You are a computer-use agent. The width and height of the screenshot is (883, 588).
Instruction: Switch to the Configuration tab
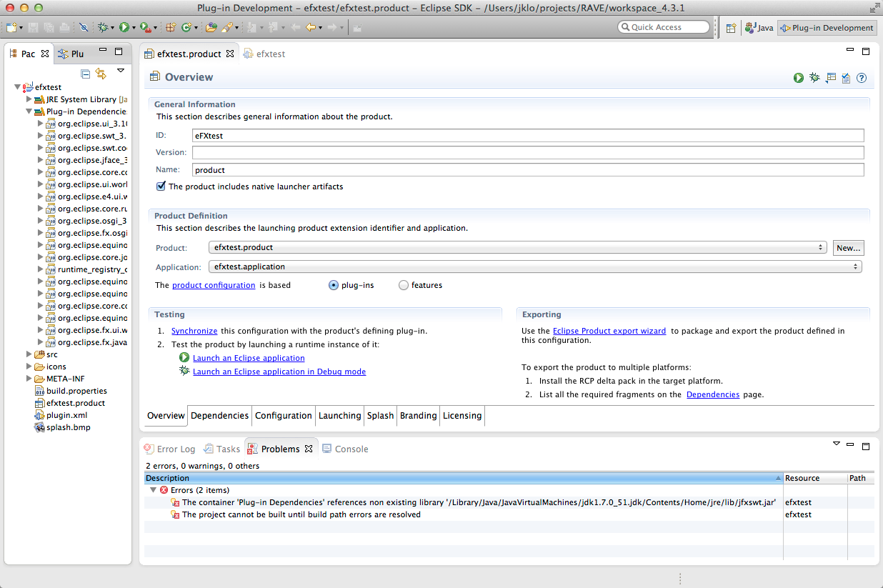point(284,416)
